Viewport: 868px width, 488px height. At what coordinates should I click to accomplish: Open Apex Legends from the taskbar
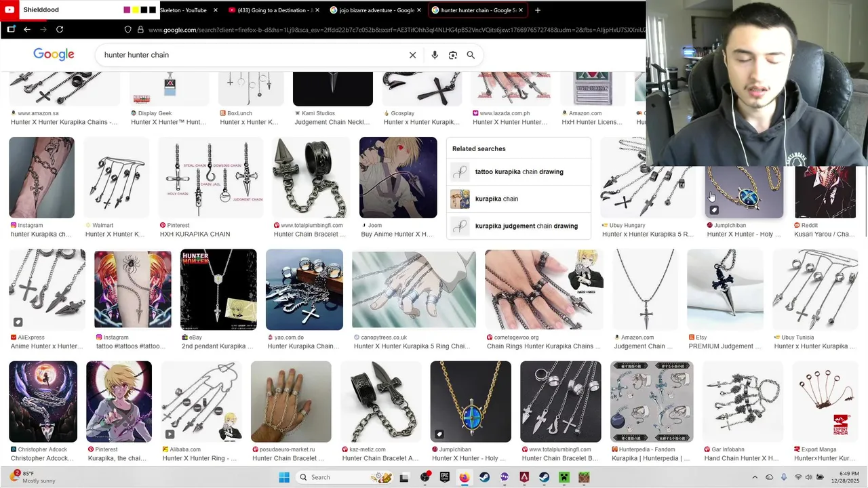pyautogui.click(x=524, y=477)
